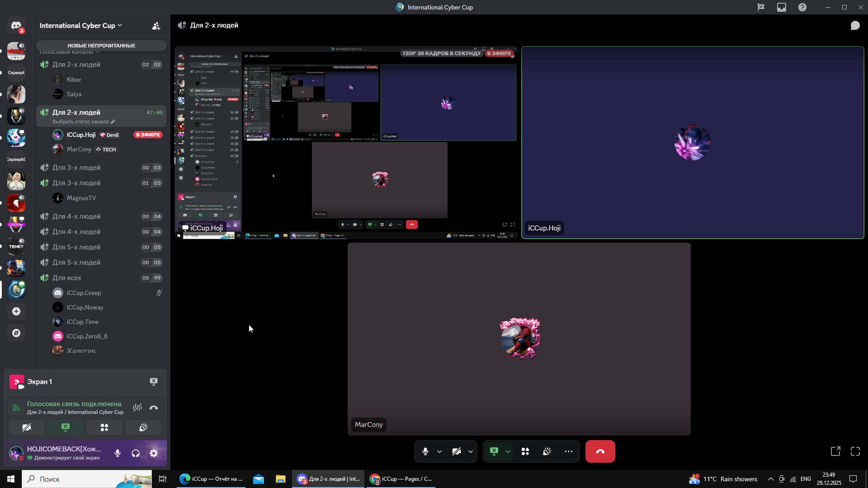Disconnect with the red hang-up button
This screenshot has width=868, height=488.
click(600, 451)
